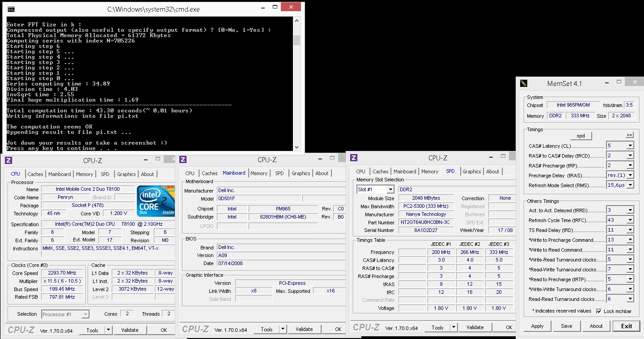
Task: Click Validate in the Mainboard CPU-Z window
Action: pyautogui.click(x=304, y=329)
